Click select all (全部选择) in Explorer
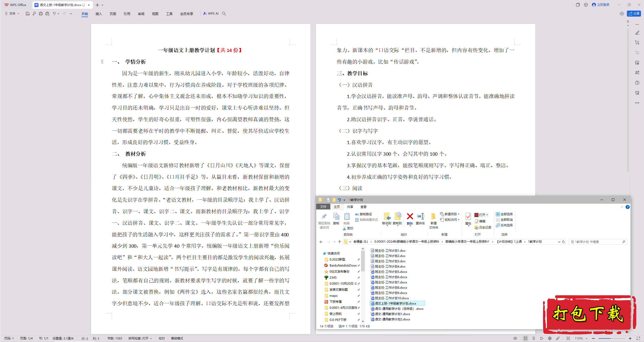Image resolution: width=644 pixels, height=342 pixels. pos(504,214)
